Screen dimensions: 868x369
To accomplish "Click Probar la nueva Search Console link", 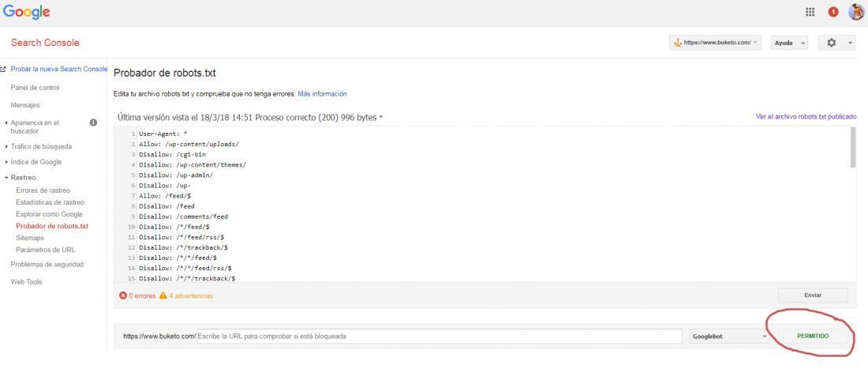I will coord(59,70).
